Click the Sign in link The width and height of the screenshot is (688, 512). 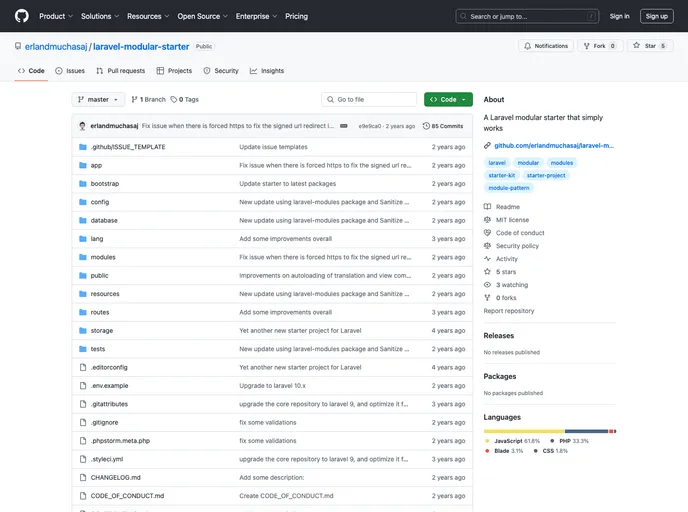(619, 16)
